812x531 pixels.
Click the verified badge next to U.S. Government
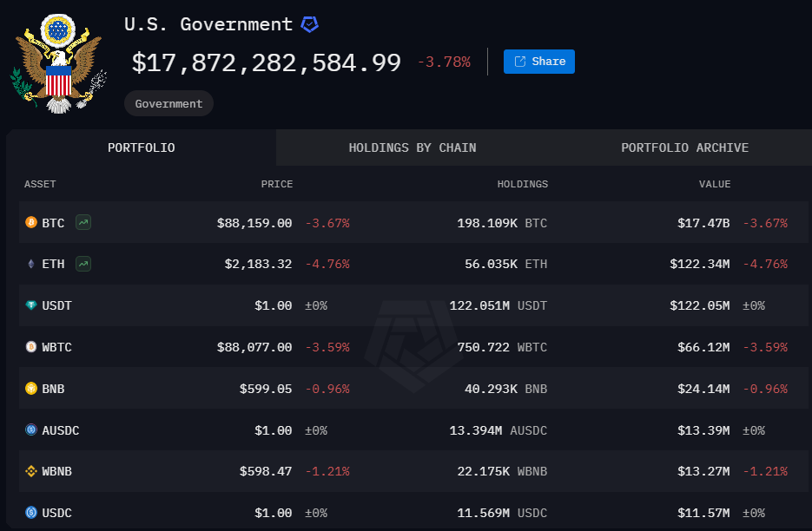pos(309,24)
